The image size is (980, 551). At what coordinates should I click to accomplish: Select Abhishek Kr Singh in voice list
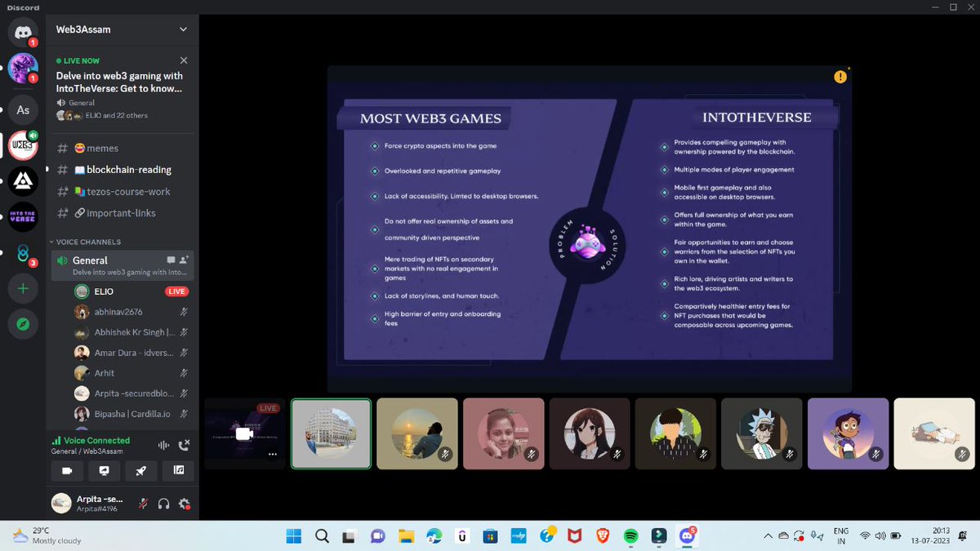(x=133, y=332)
